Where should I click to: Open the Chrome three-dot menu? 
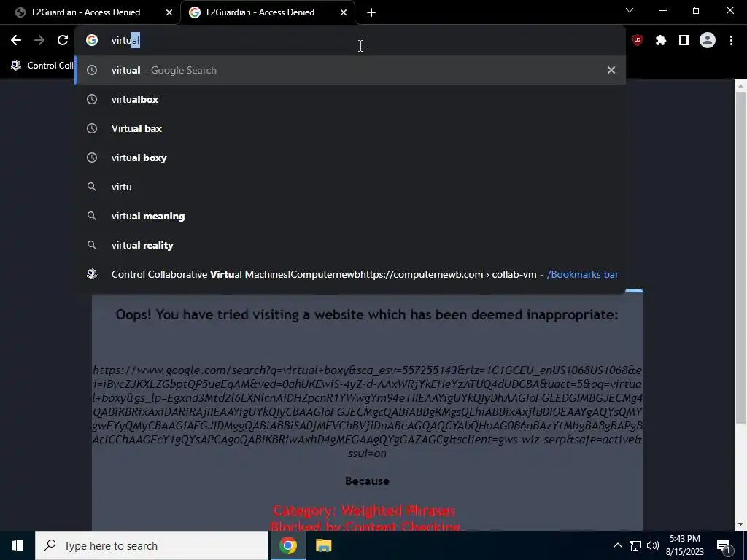tap(731, 41)
